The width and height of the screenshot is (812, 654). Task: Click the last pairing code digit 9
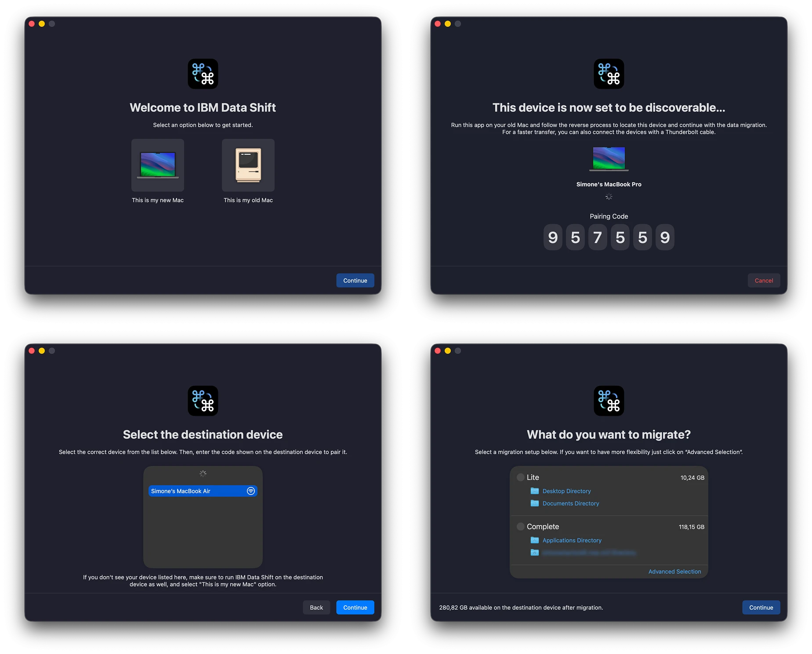click(665, 237)
